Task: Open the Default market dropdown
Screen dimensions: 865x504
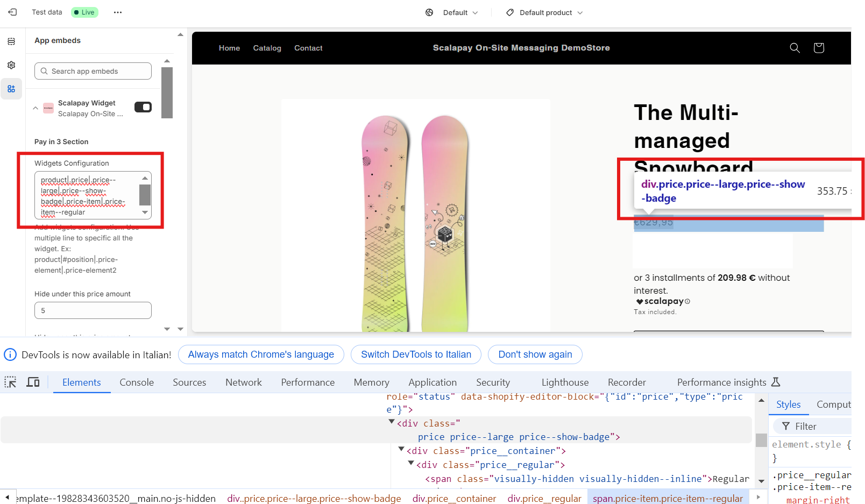Action: pos(460,12)
